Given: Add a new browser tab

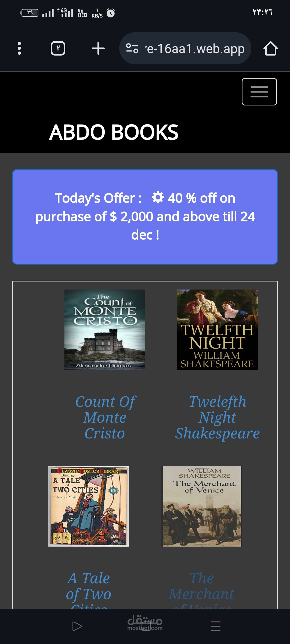Looking at the screenshot, I should pos(98,49).
